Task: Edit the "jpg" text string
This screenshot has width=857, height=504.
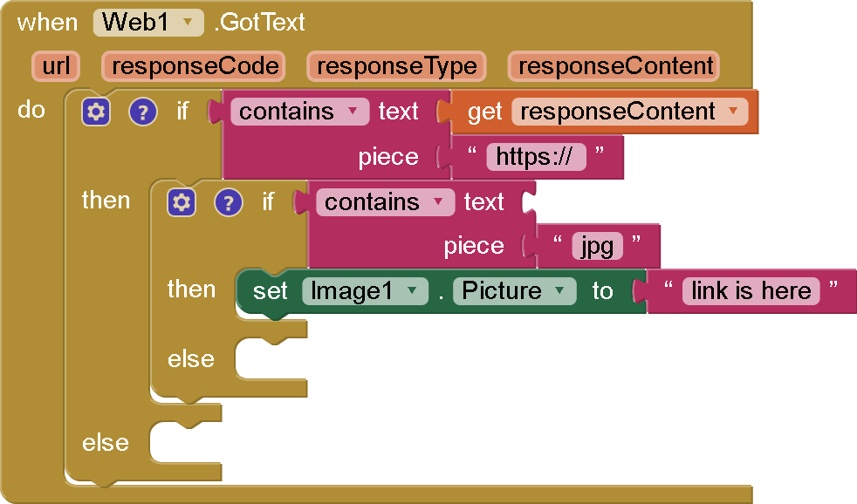Action: (x=598, y=247)
